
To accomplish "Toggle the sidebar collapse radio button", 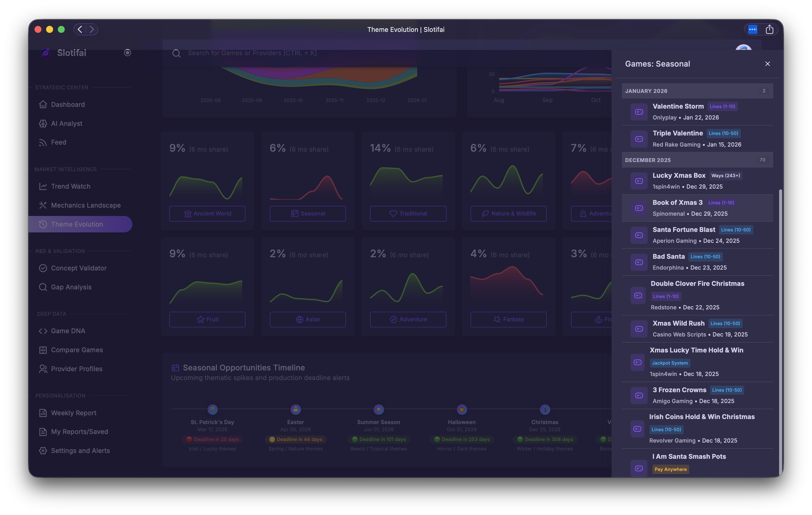I will tap(128, 53).
